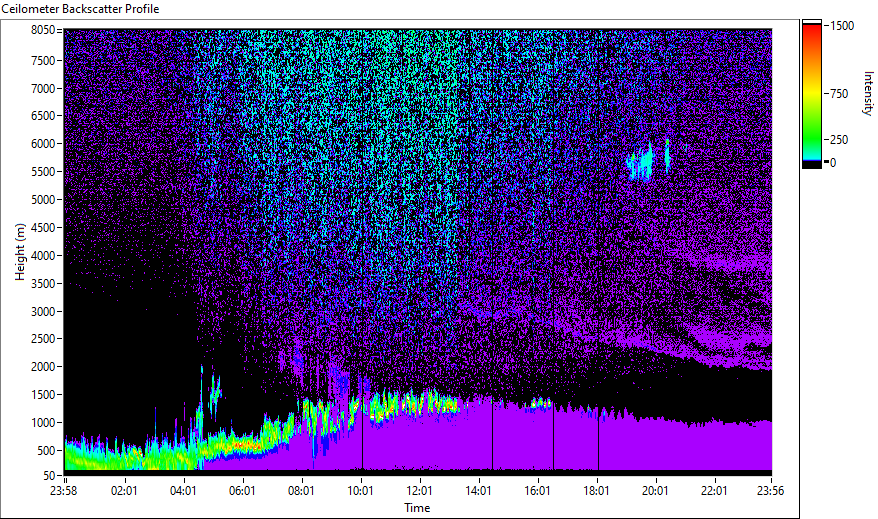Image resolution: width=878 pixels, height=519 pixels.
Task: Click the 4500 height axis value
Action: click(43, 228)
